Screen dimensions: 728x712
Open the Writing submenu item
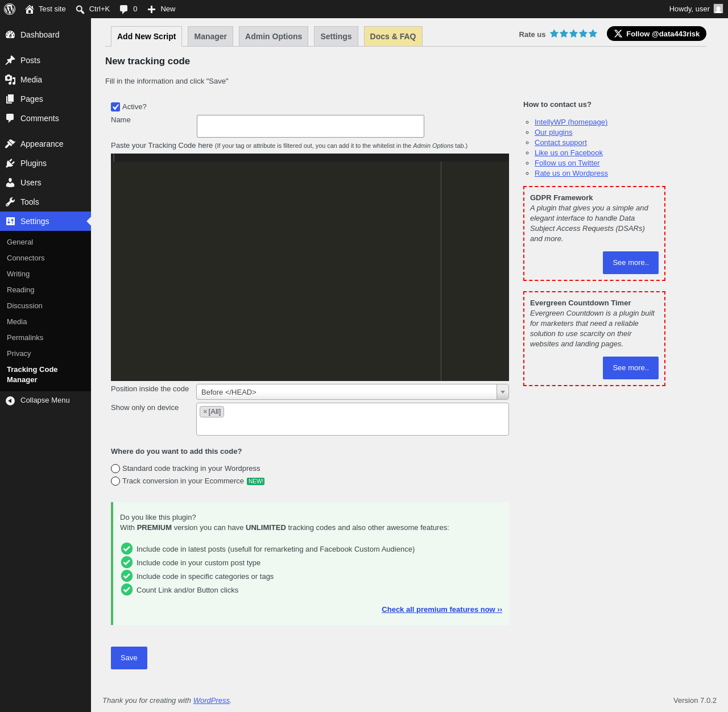(18, 274)
